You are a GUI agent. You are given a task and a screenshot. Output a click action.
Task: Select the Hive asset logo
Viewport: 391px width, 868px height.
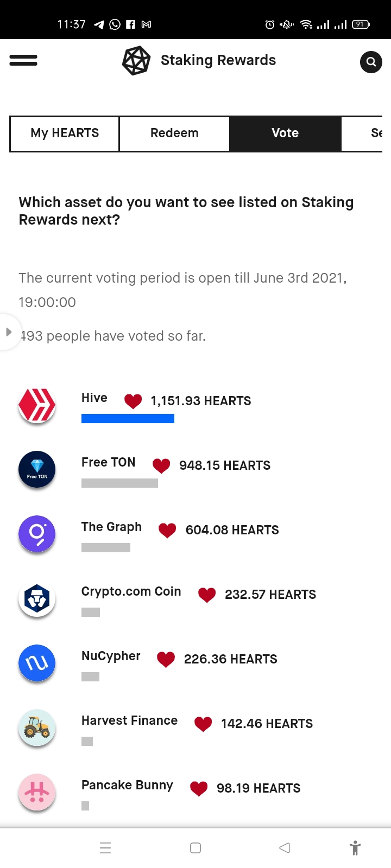[37, 405]
